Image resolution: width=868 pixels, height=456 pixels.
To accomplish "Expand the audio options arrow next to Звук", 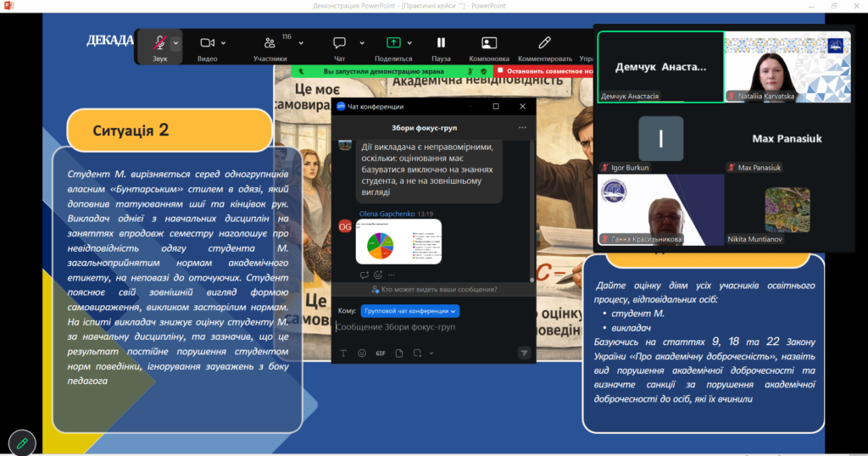I will pyautogui.click(x=176, y=42).
